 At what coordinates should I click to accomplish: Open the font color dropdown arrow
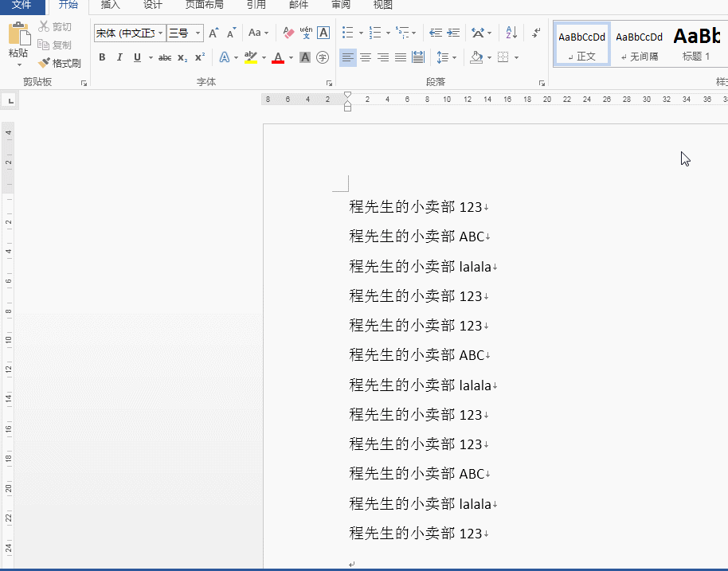[289, 57]
